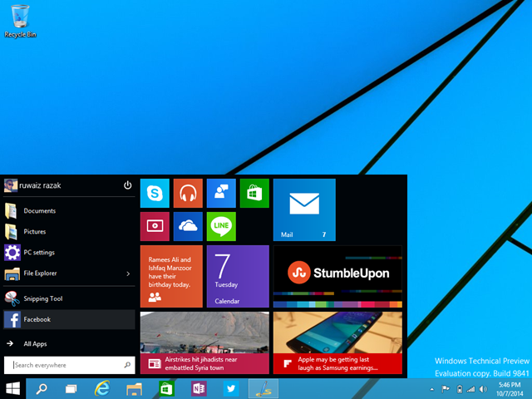Viewport: 532px width, 399px height.
Task: Click the Windows Start button
Action: (x=13, y=388)
